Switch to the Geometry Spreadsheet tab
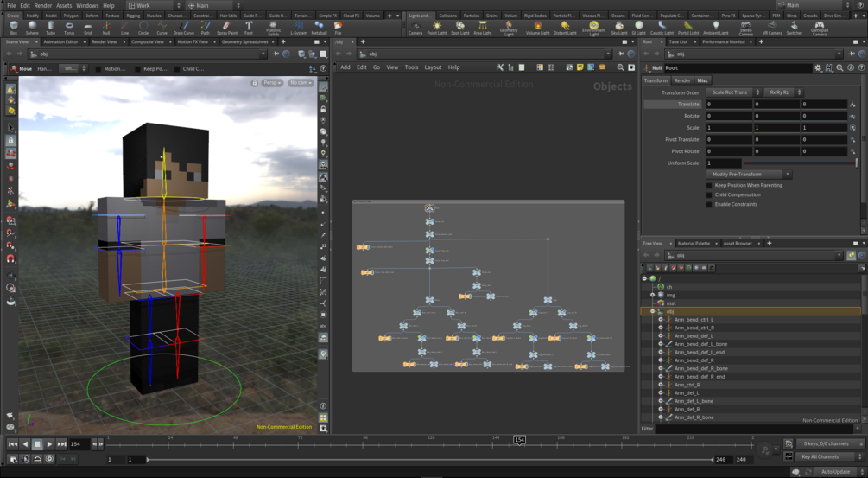868x478 pixels. tap(244, 42)
